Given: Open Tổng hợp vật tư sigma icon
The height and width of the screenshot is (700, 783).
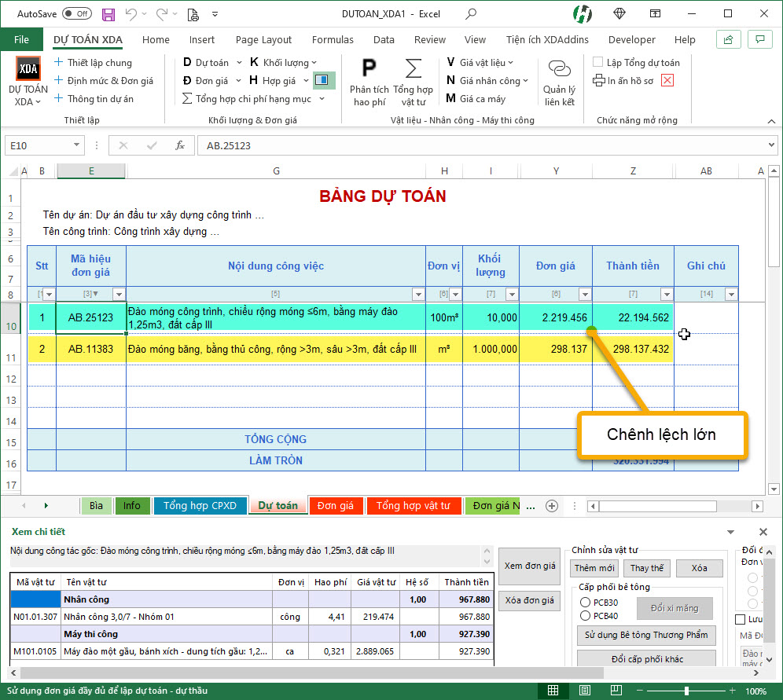Looking at the screenshot, I should point(413,68).
